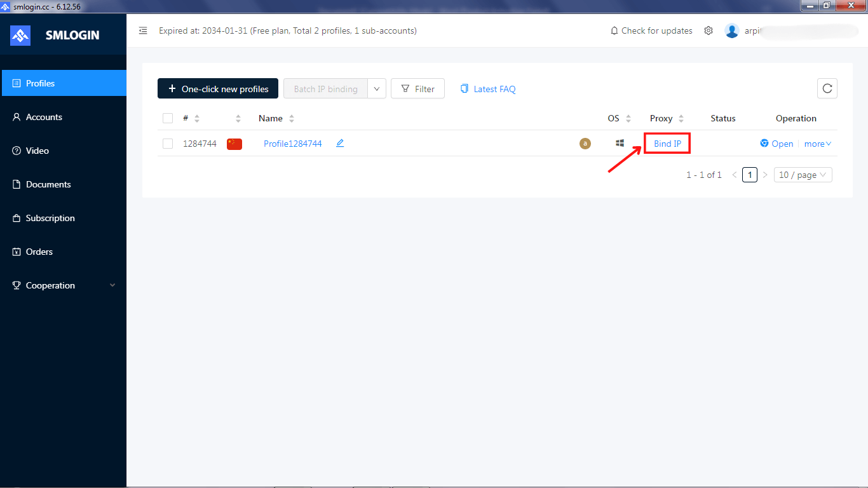Expand the dropdown next to Batch IP binding

point(376,88)
